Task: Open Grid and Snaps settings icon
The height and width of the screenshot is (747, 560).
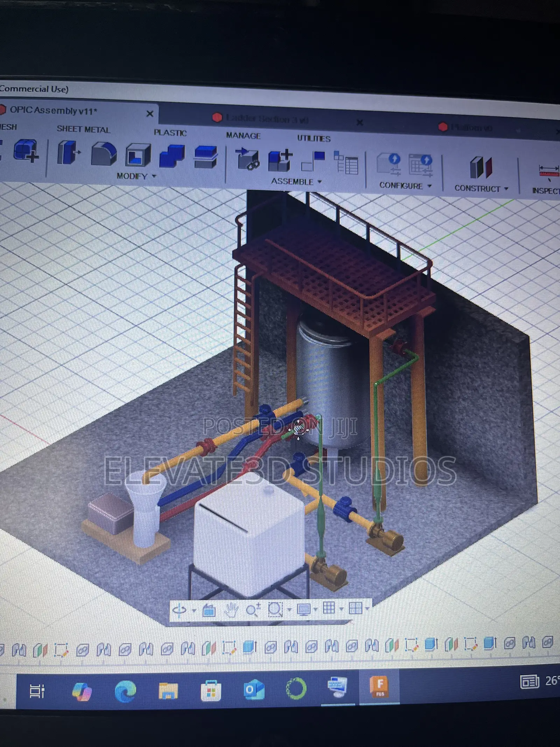Action: point(329,608)
